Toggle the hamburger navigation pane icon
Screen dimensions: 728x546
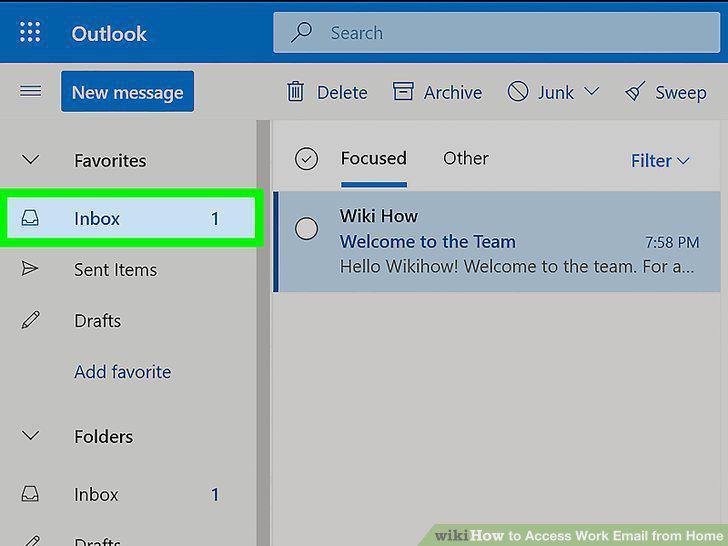(x=31, y=91)
